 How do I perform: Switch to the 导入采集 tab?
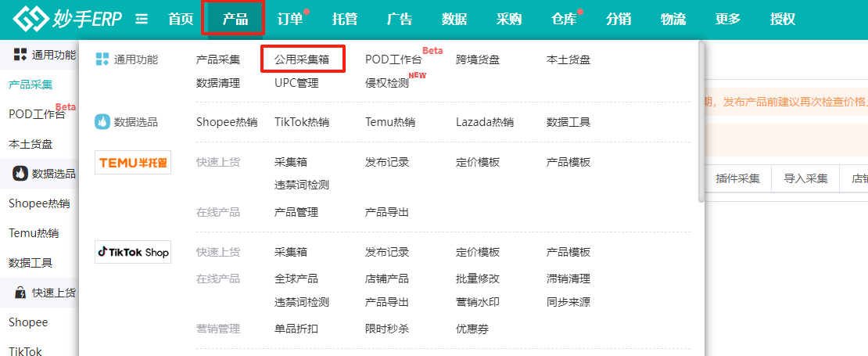coord(805,178)
